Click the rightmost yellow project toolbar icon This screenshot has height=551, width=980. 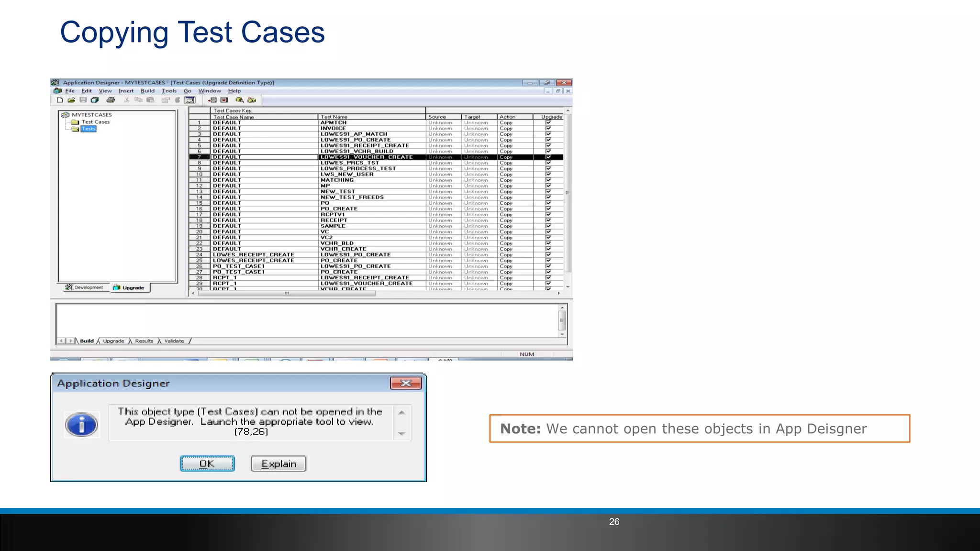(x=252, y=100)
